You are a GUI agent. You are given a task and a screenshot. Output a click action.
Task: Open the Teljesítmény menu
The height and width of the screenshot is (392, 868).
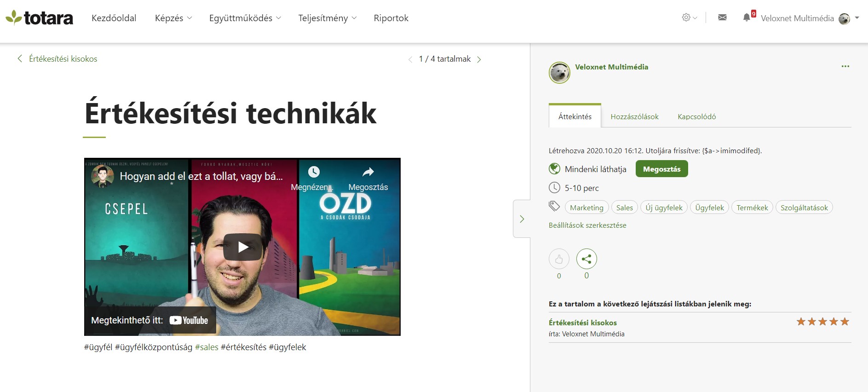click(x=328, y=18)
